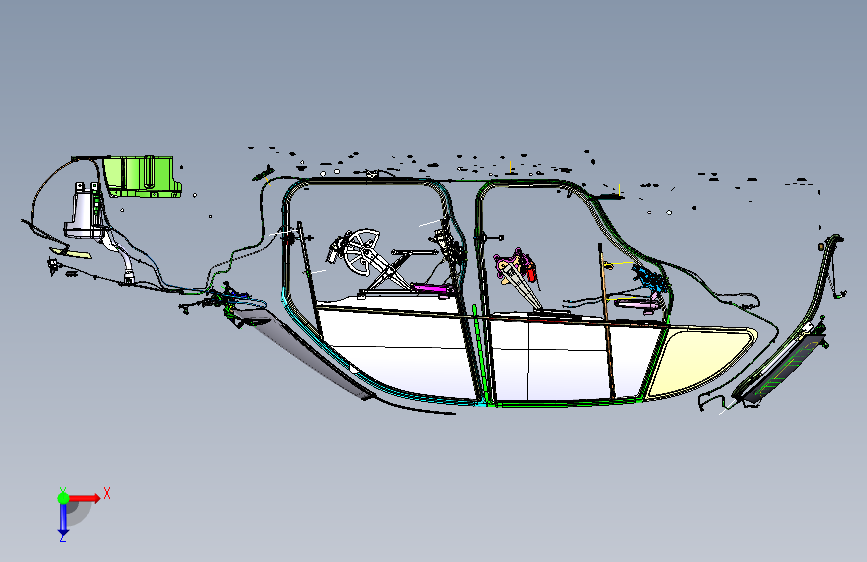Click the red X axis arrow of the triad

85,498
